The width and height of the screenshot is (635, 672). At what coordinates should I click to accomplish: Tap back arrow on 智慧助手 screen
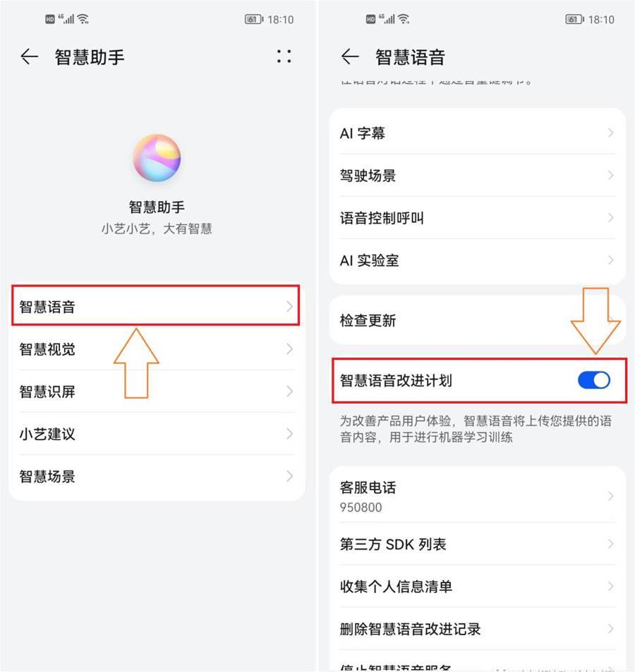29,56
